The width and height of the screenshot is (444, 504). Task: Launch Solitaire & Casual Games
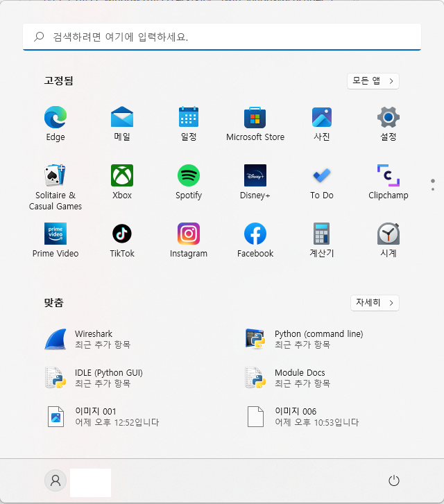pyautogui.click(x=55, y=187)
